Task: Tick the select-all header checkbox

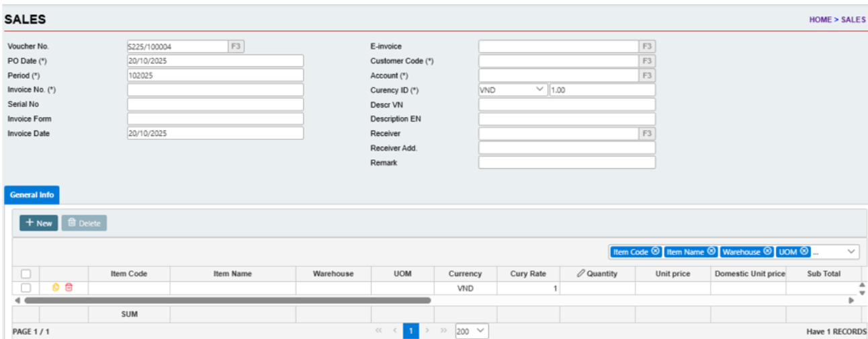Action: tap(26, 274)
